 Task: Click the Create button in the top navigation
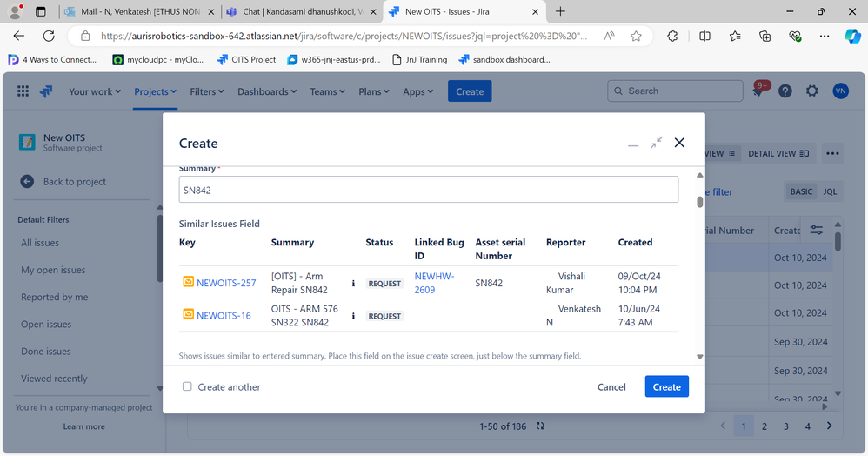(470, 91)
